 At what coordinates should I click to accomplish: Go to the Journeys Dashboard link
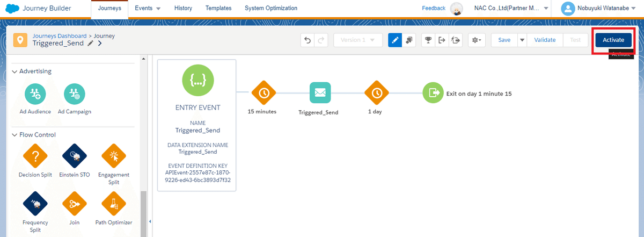click(x=60, y=36)
